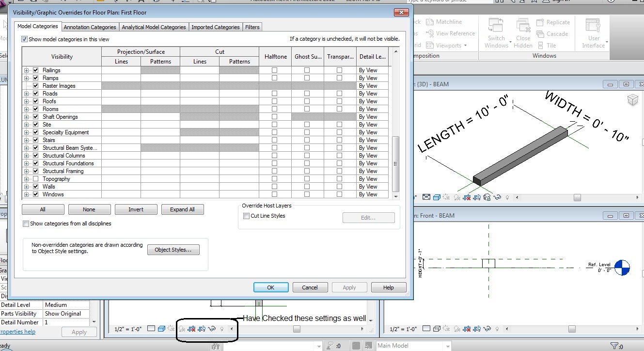This screenshot has height=351, width=644.
Task: Click the ViewCube in the 3D BEAM view
Action: coord(632,100)
